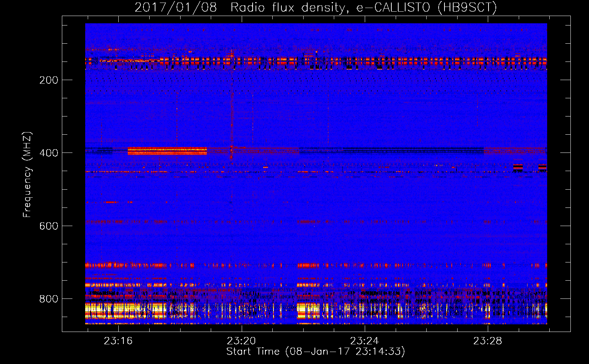The height and width of the screenshot is (364, 589).
Task: Click the 23:16 time tick label
Action: [x=118, y=341]
